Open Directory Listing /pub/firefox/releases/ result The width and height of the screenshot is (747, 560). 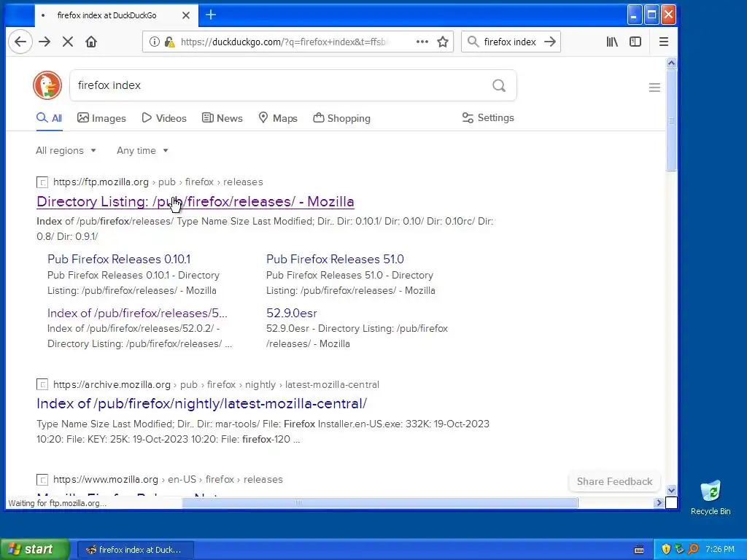point(196,201)
